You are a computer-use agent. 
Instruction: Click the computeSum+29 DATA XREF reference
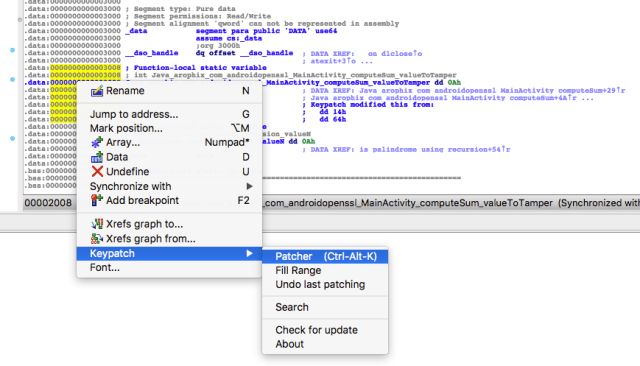point(492,91)
